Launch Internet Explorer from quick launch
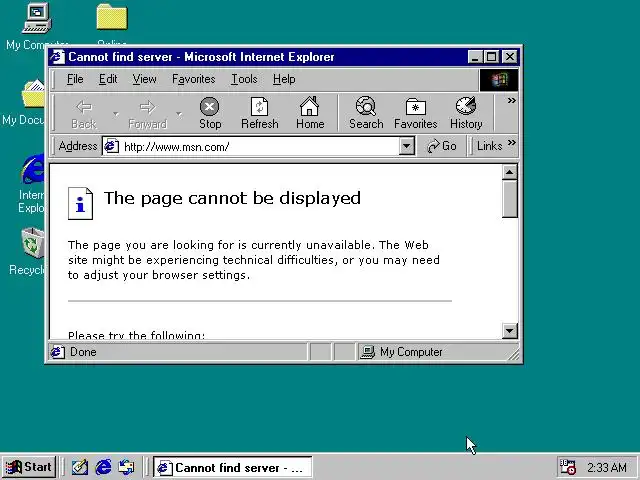Screen dimensions: 640x480 103,467
